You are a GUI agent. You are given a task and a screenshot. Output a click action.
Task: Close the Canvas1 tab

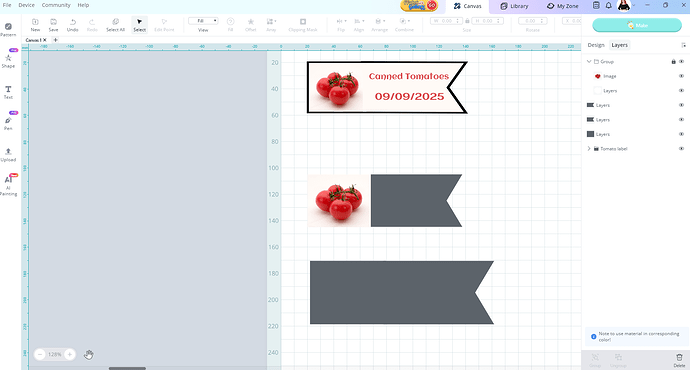point(45,40)
